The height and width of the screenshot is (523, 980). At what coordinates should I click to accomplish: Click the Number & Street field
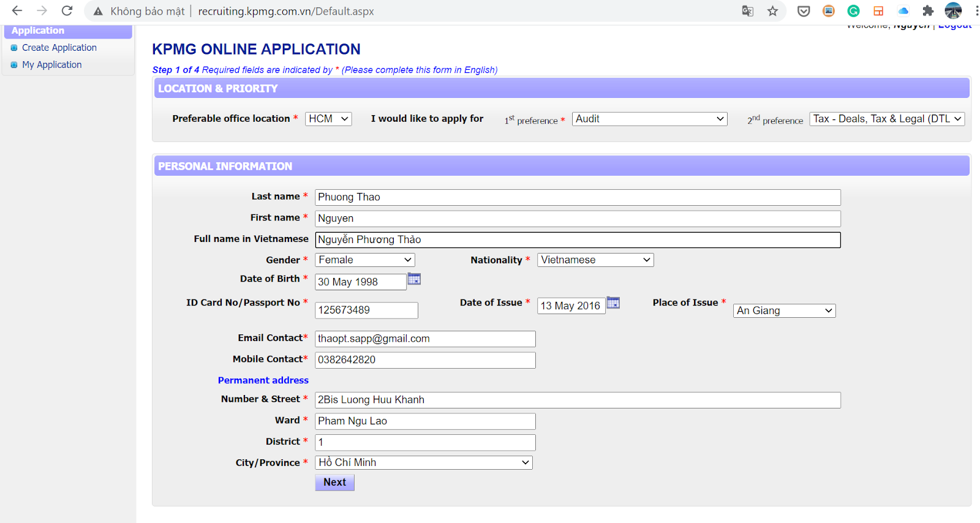pyautogui.click(x=578, y=400)
